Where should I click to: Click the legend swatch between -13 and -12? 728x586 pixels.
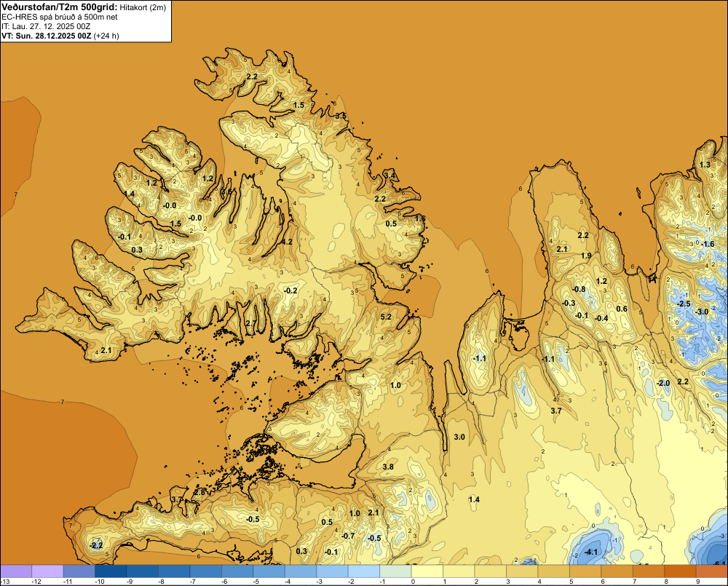(x=16, y=571)
